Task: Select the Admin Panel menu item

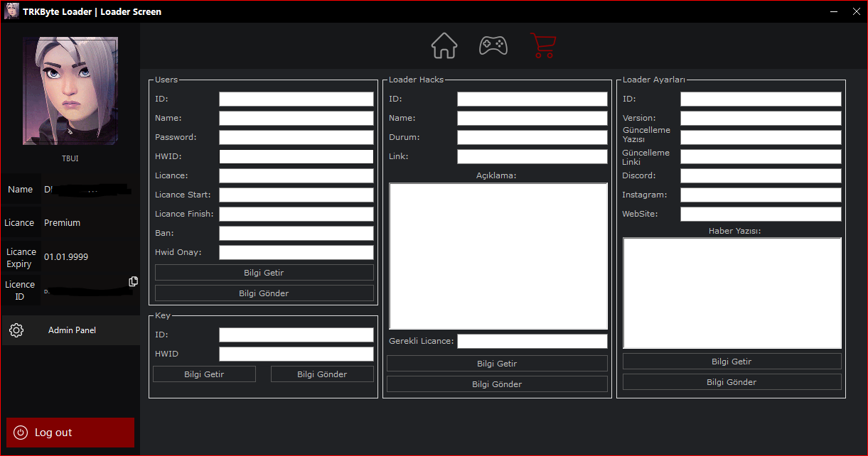Action: [70, 330]
